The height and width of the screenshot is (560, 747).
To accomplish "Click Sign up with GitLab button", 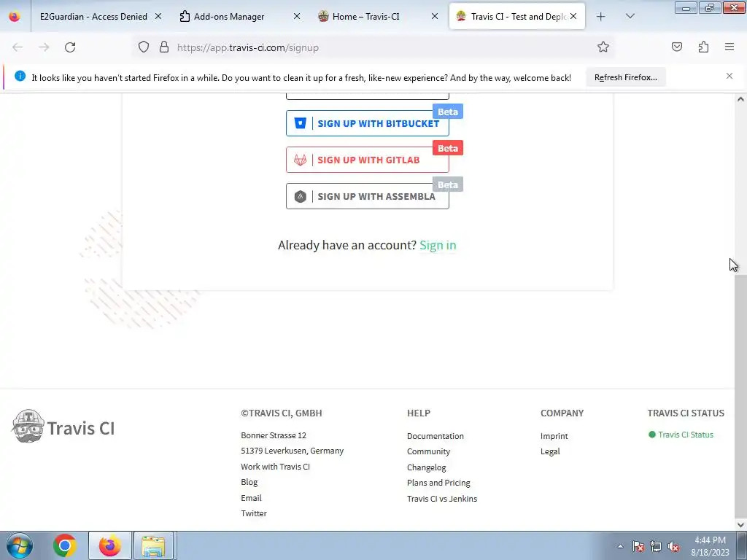I will 368,160.
